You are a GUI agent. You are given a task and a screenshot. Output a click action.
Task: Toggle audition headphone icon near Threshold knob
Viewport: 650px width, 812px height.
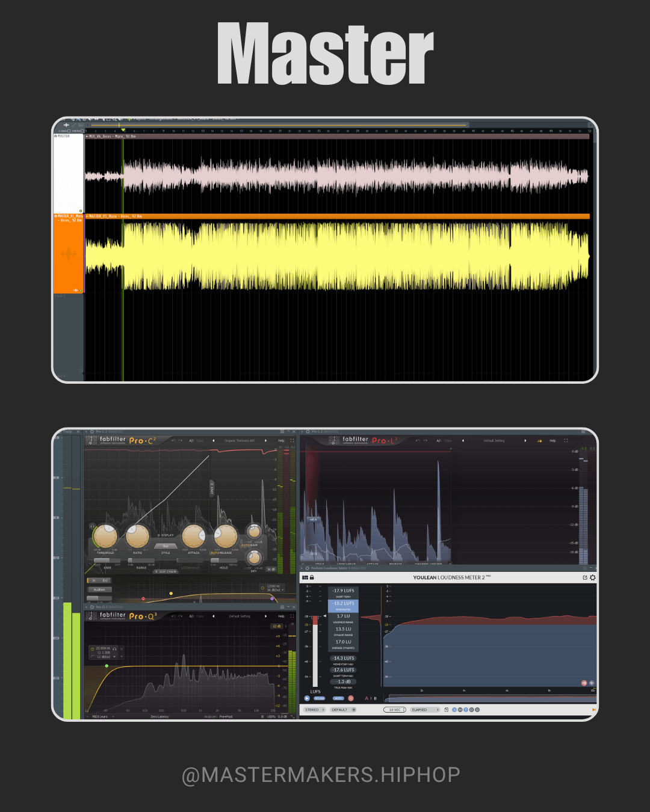(x=92, y=526)
